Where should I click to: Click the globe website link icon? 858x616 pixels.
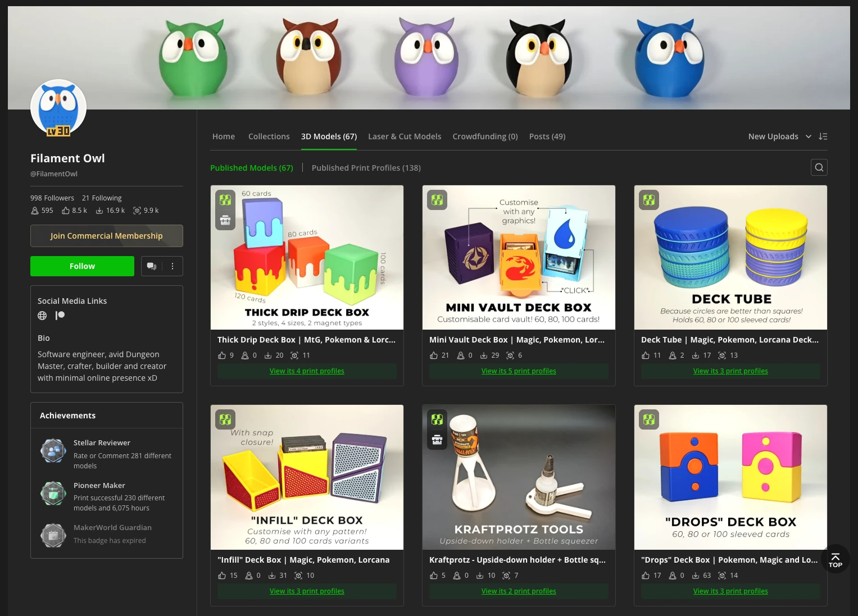(42, 316)
